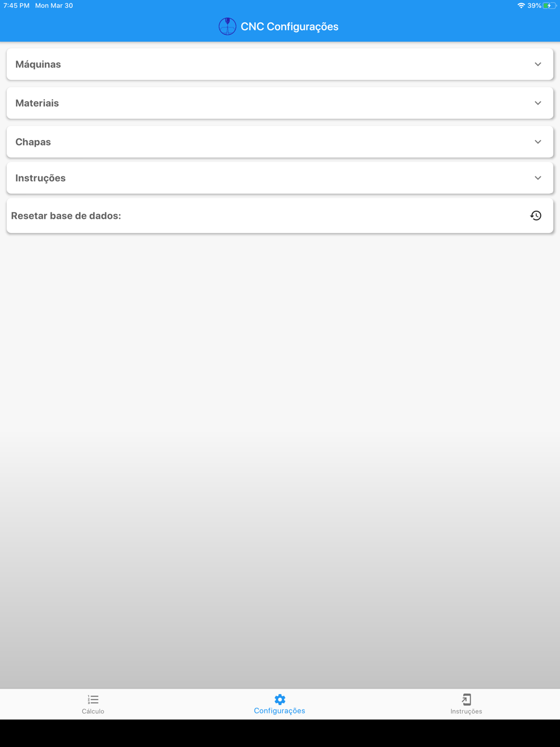Screen dimensions: 560x747
Task: Tap the battery charging indicator icon
Action: [549, 6]
